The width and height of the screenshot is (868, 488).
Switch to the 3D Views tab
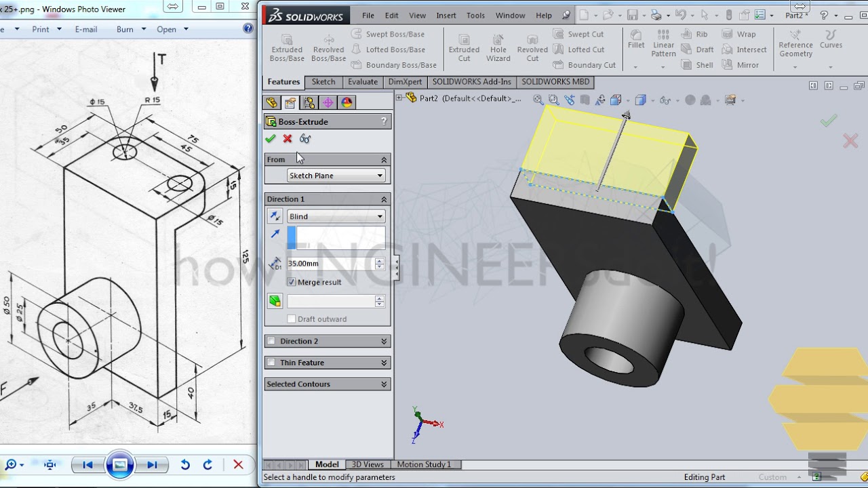(x=368, y=464)
